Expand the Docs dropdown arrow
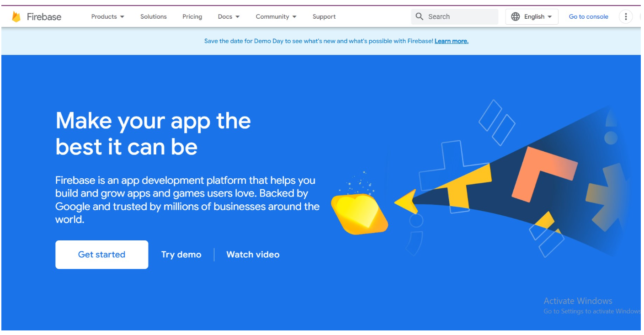 (237, 17)
